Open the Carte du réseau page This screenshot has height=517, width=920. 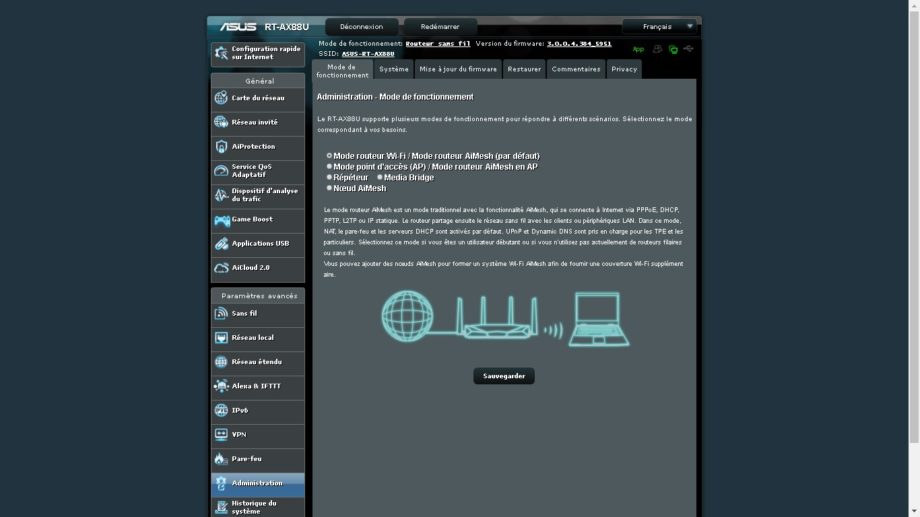[x=257, y=98]
